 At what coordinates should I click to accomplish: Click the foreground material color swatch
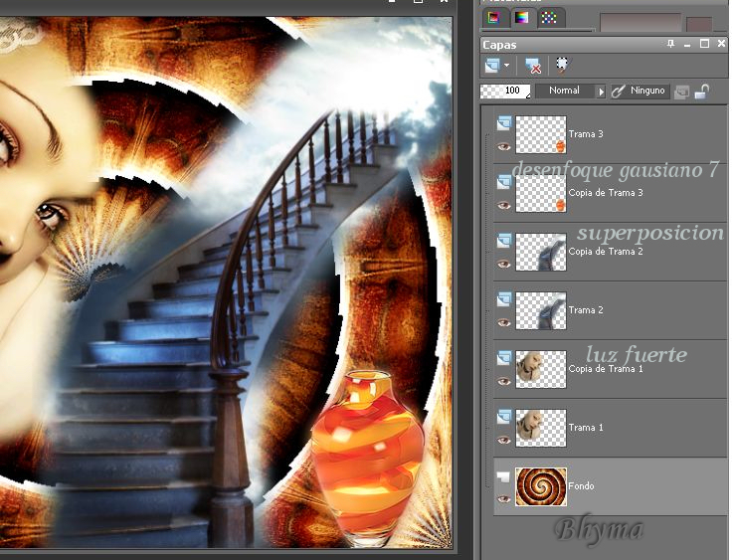tap(640, 23)
